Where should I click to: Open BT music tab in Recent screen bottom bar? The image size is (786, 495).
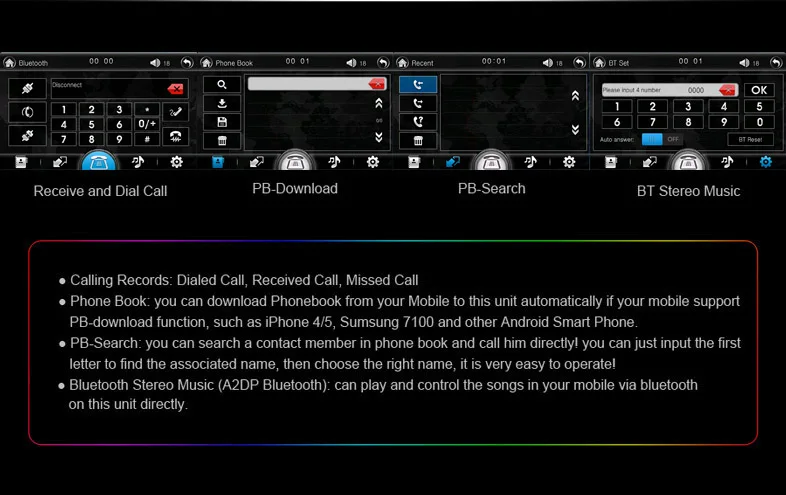pos(530,162)
